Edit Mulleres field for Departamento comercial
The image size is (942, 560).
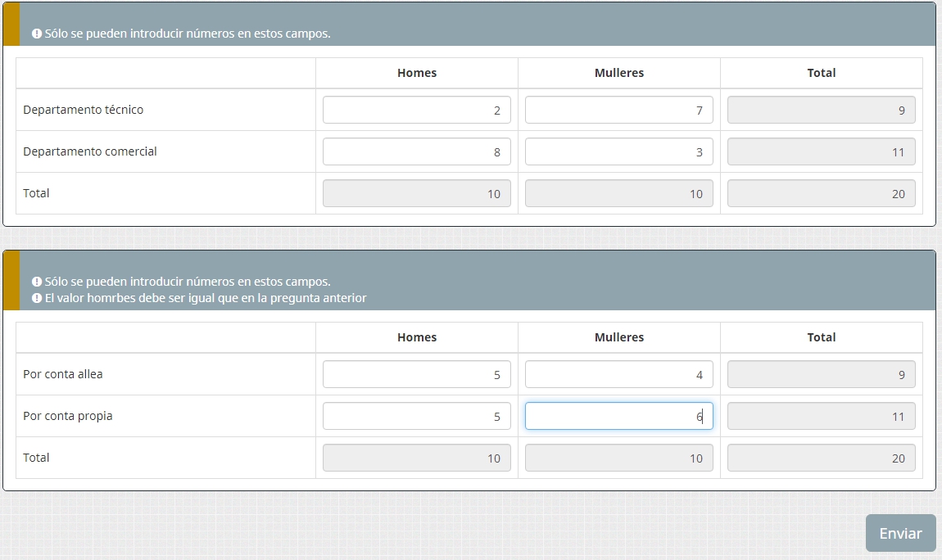(x=618, y=151)
